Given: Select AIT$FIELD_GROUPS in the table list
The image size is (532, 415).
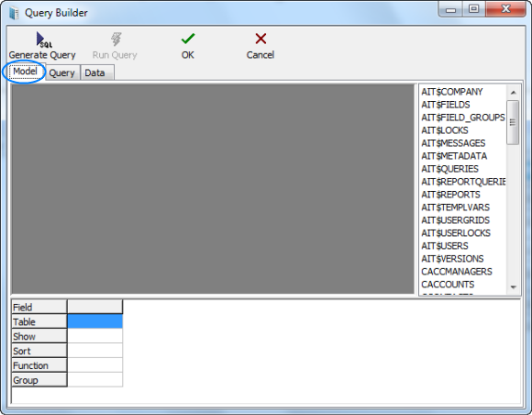Looking at the screenshot, I should tap(463, 118).
